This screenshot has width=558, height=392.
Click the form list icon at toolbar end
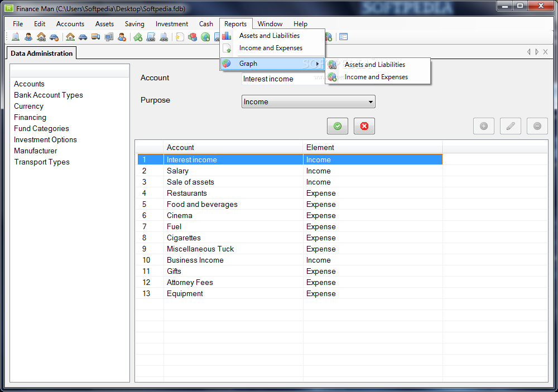pyautogui.click(x=343, y=37)
